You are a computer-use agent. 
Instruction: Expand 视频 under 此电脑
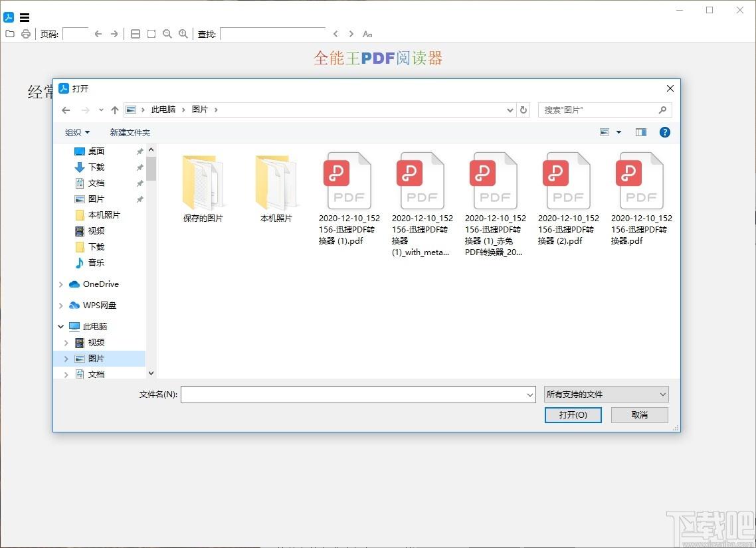click(66, 343)
